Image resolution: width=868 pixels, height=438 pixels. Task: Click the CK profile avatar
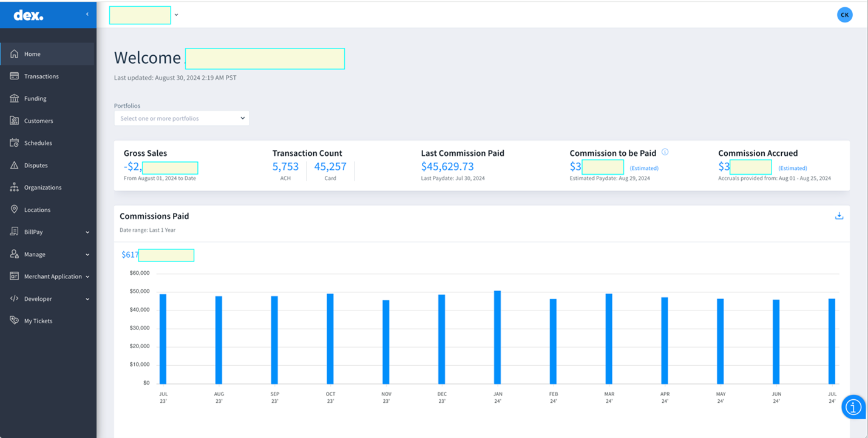(x=845, y=14)
